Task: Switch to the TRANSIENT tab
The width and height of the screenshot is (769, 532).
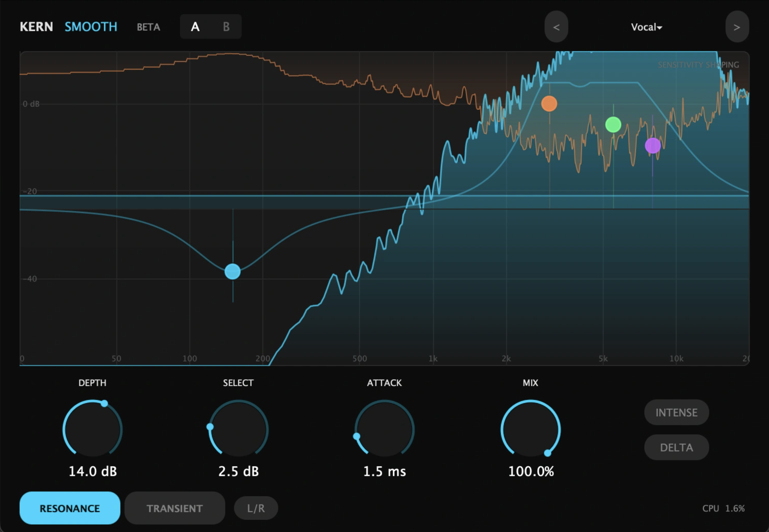Action: point(175,508)
